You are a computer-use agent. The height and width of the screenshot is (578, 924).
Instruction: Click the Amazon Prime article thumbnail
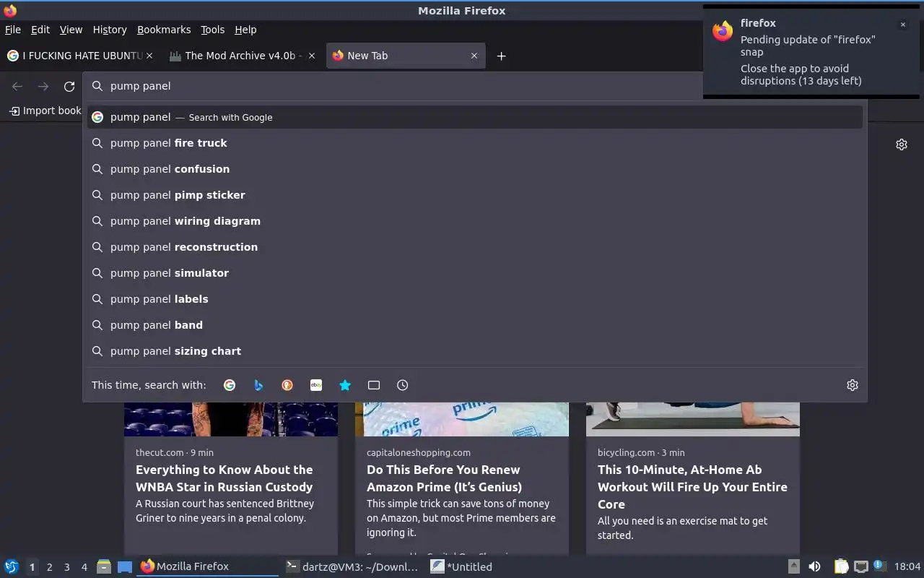tap(462, 419)
